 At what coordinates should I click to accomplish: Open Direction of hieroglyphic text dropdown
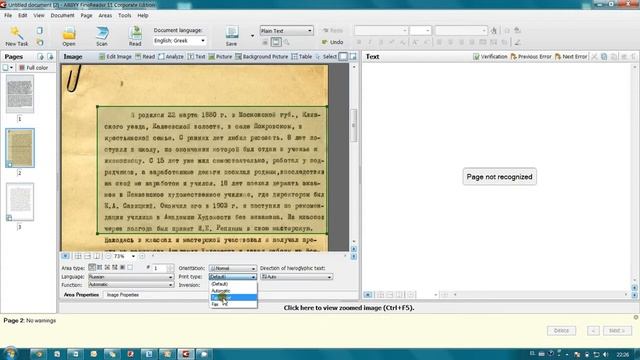(296, 277)
